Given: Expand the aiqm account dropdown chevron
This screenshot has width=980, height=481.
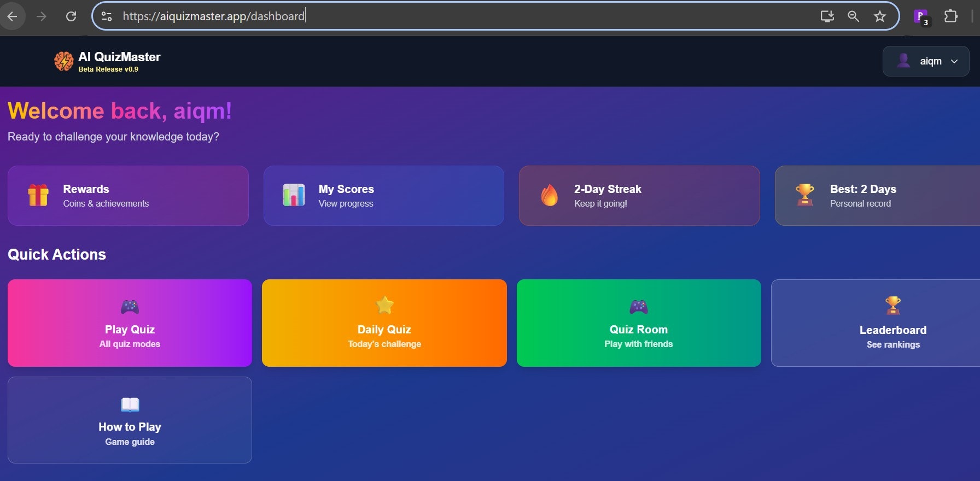Looking at the screenshot, I should 954,61.
